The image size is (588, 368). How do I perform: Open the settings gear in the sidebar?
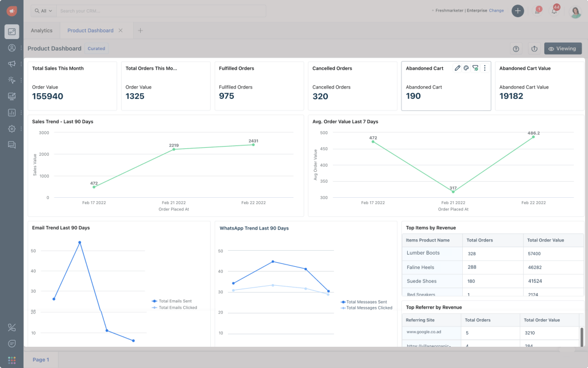pyautogui.click(x=11, y=129)
